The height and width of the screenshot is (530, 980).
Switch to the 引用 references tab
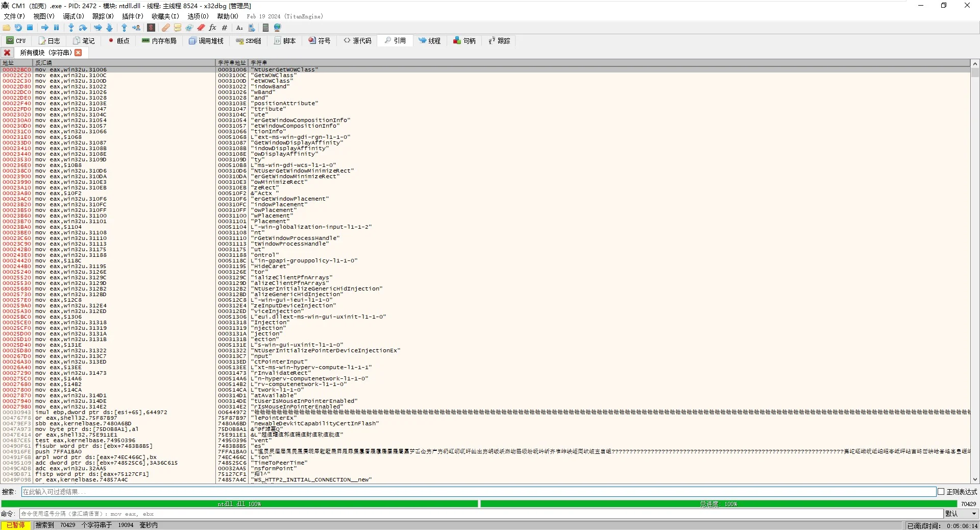396,41
